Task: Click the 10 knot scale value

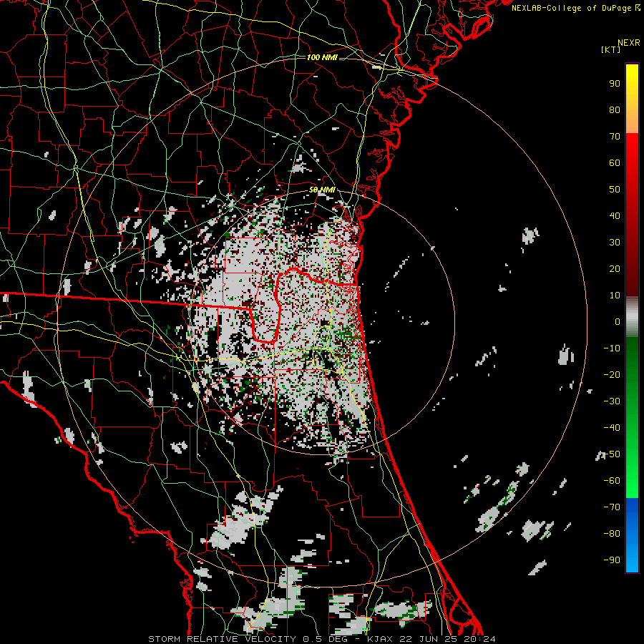Action: (615, 296)
